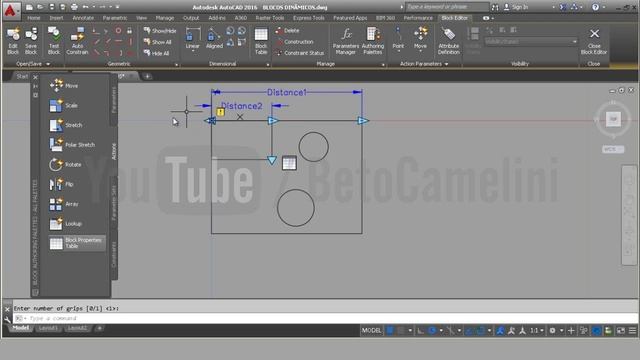Open the AutoCAD application menu
640x360 pixels.
pyautogui.click(x=10, y=11)
